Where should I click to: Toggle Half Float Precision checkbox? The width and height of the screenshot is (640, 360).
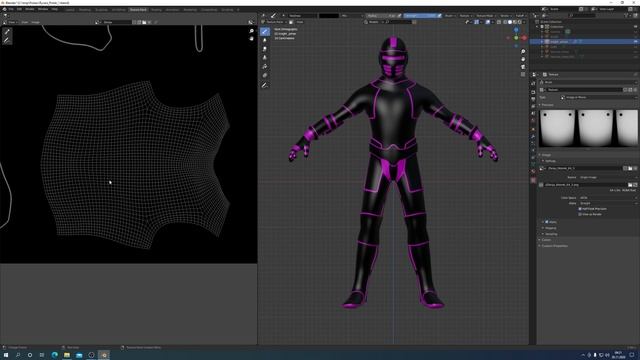click(x=580, y=209)
